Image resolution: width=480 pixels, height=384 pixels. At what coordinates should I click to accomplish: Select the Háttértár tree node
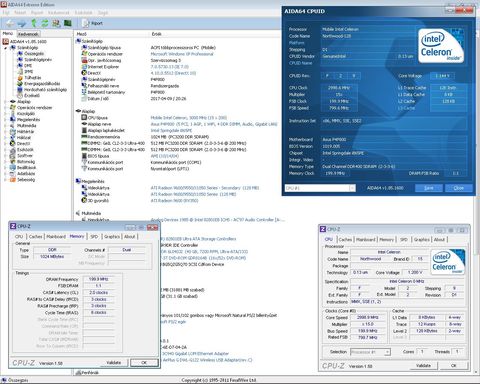pyautogui.click(x=25, y=131)
